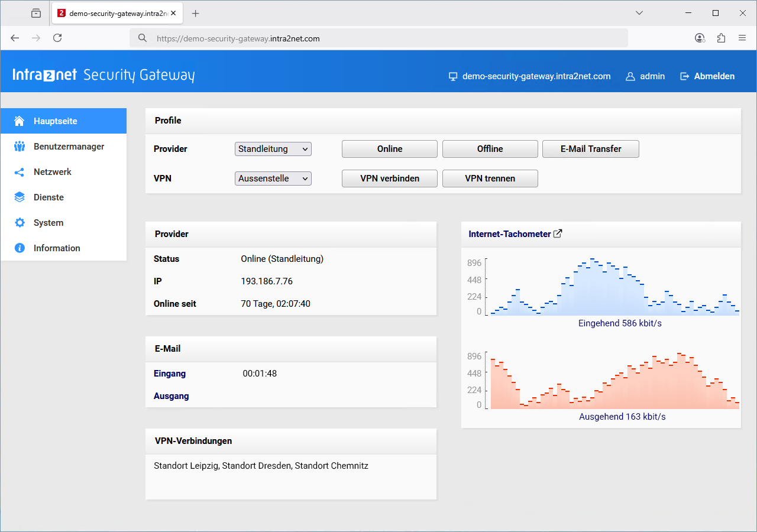Click the Hauptseite home icon
This screenshot has width=757, height=532.
tap(20, 121)
